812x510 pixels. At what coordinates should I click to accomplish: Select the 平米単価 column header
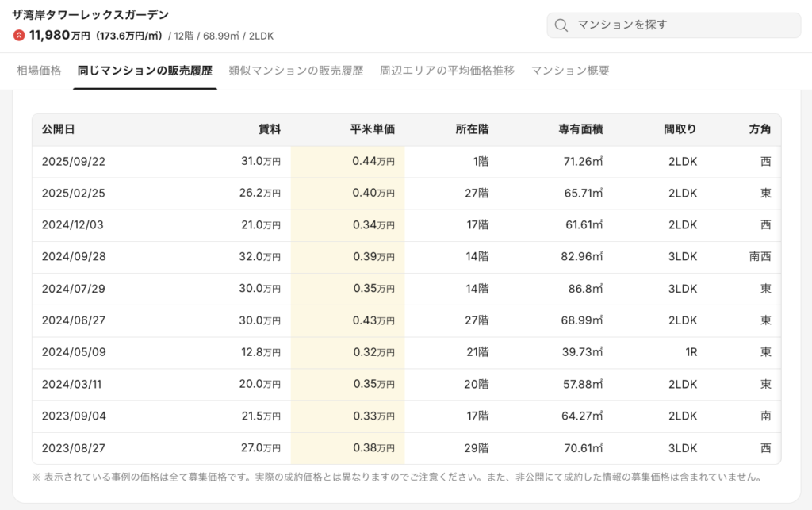point(373,129)
